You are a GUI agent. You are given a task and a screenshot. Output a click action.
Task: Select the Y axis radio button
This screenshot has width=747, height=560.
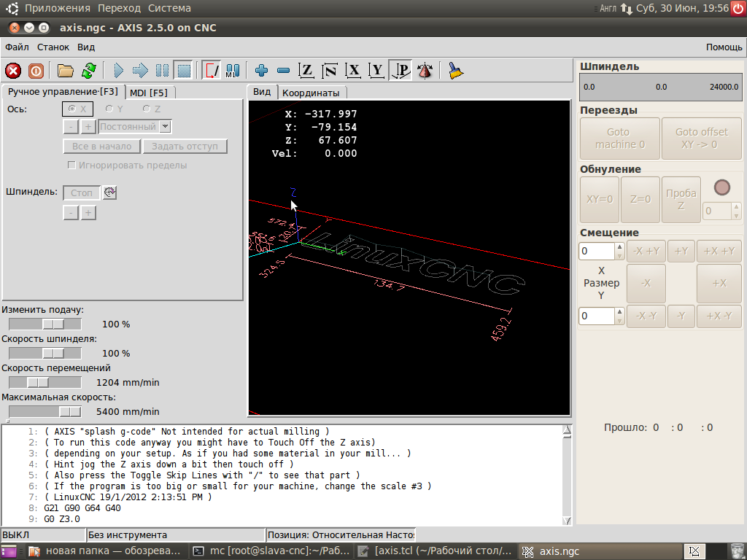(109, 109)
